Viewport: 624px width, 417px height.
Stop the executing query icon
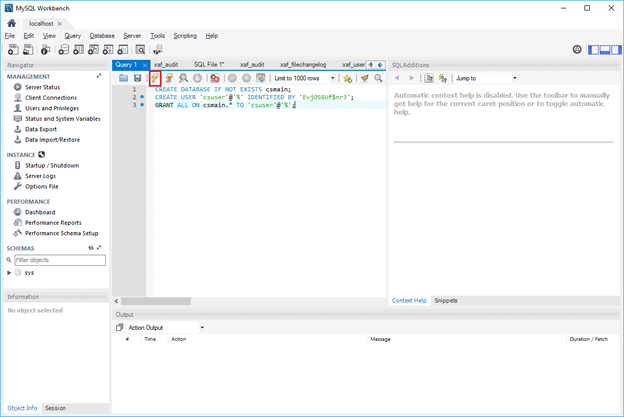point(197,78)
